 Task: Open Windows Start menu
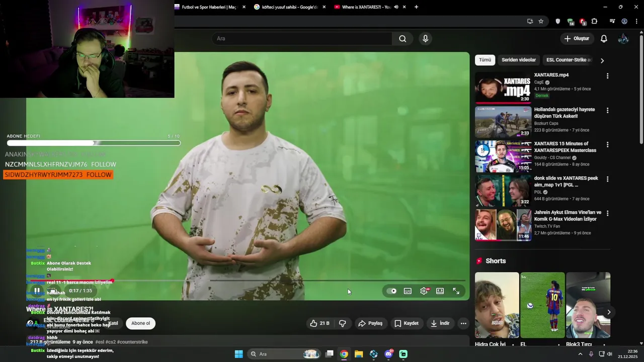pos(238,354)
